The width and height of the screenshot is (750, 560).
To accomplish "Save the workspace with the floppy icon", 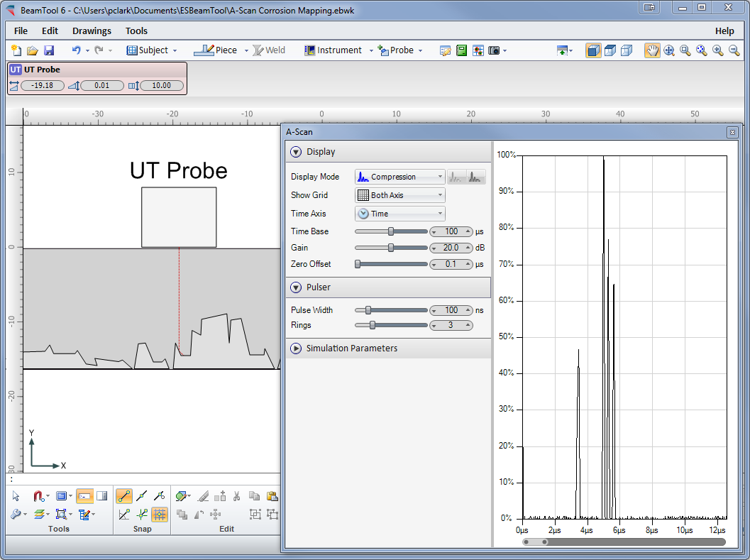I will (49, 50).
